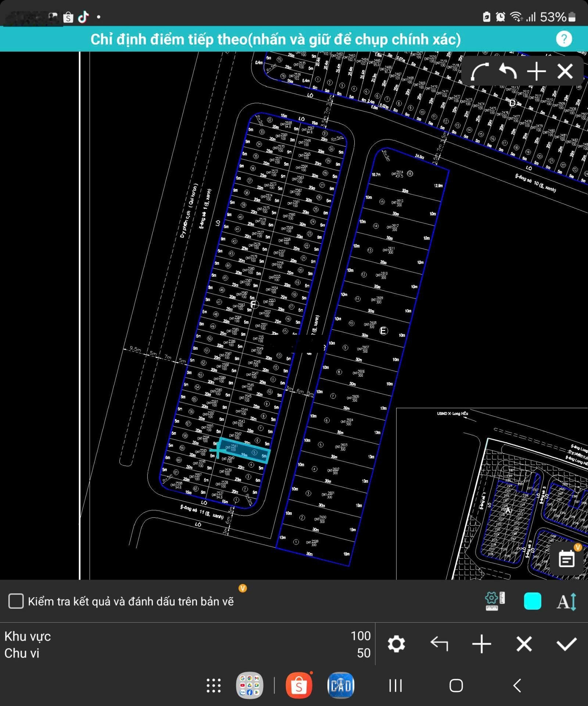This screenshot has width=588, height=706.
Task: Add next point with bottom plus
Action: coord(481,644)
